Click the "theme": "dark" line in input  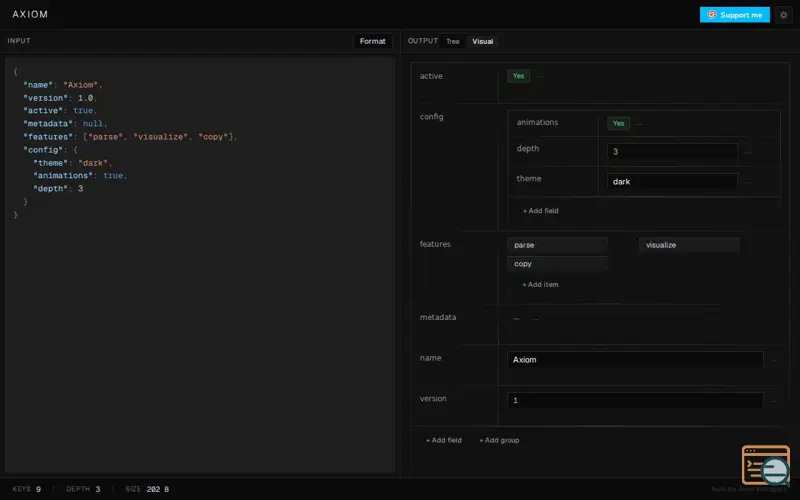coord(72,163)
